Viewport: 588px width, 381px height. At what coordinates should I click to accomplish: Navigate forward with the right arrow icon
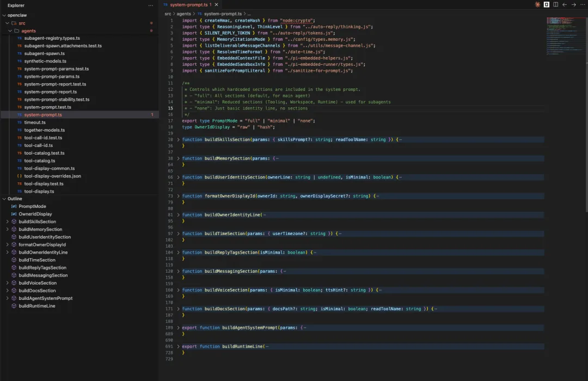pos(573,4)
